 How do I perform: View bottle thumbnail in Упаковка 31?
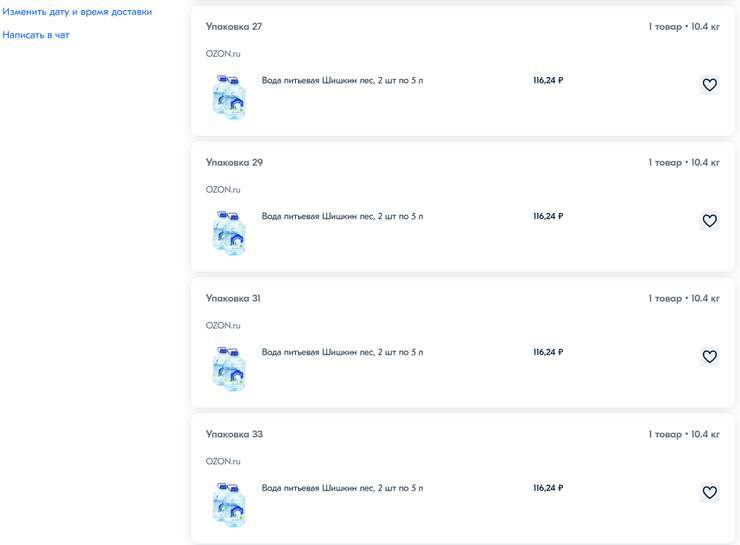[229, 368]
